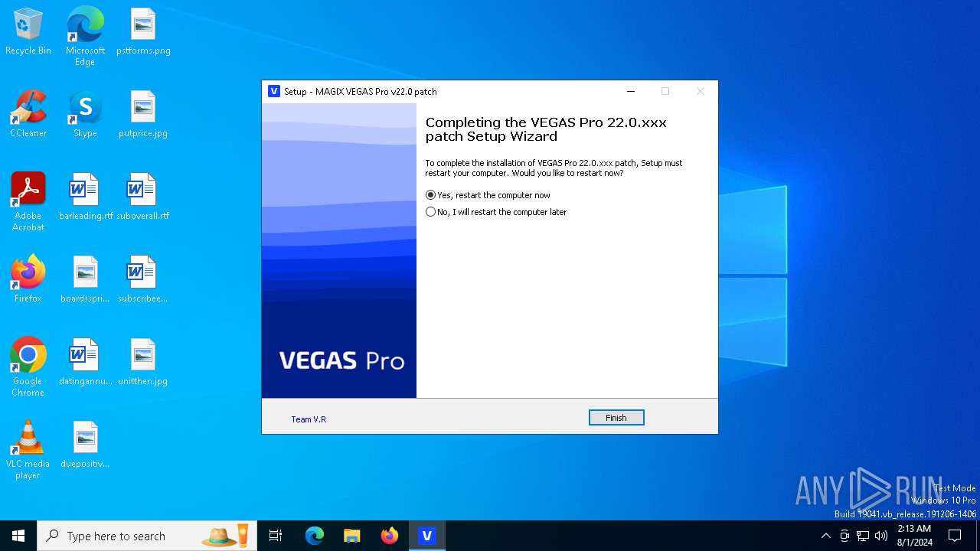980x551 pixels.
Task: Open the Team V.R link
Action: click(x=309, y=419)
